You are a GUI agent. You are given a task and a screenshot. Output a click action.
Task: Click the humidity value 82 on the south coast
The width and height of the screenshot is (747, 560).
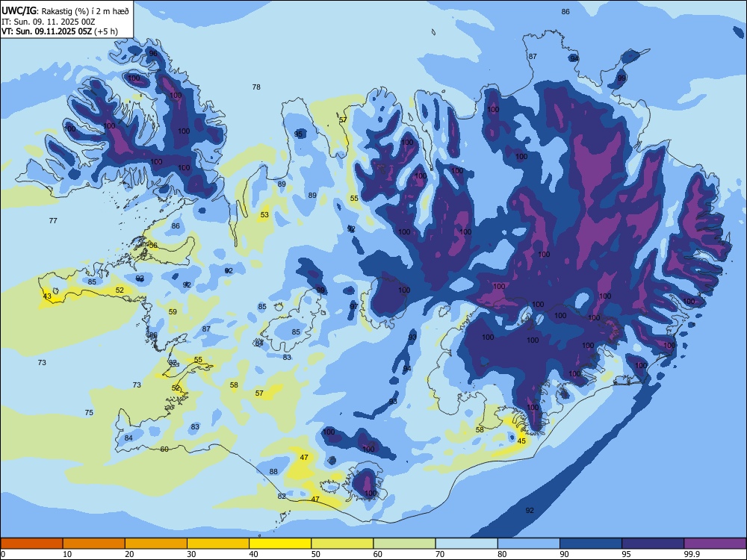[x=282, y=497]
